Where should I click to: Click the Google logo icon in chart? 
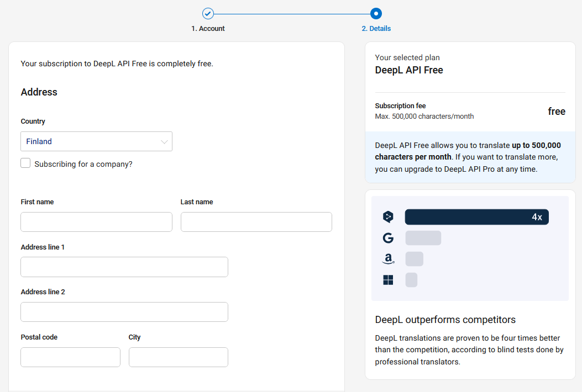click(388, 238)
